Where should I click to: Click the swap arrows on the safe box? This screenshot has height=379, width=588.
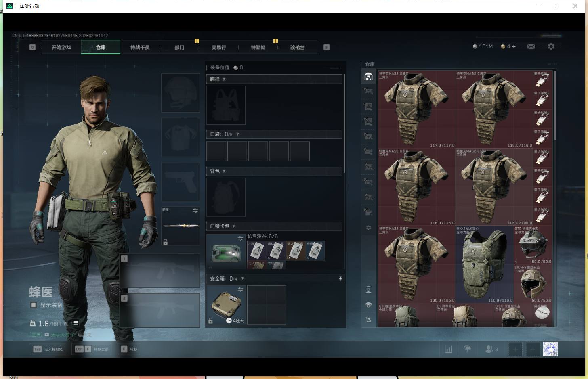pyautogui.click(x=240, y=289)
